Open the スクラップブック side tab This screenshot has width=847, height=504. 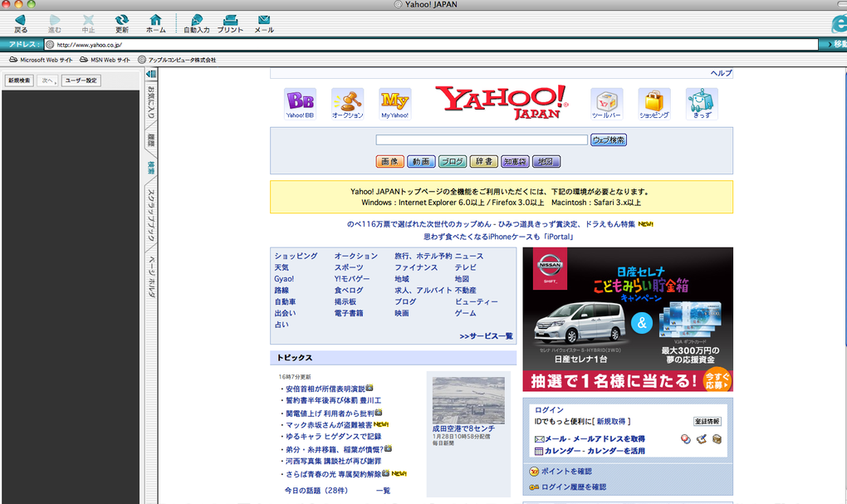[151, 215]
